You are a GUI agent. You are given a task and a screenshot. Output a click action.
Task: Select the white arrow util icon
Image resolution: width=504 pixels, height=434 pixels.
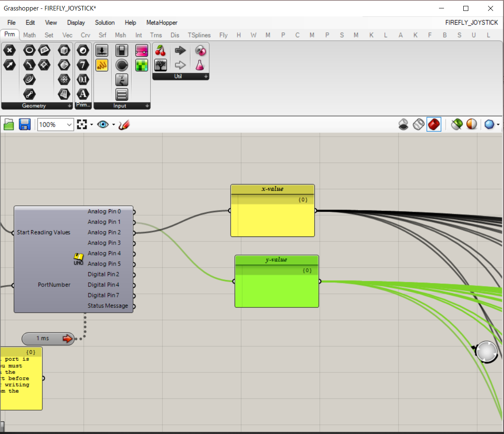coord(180,65)
